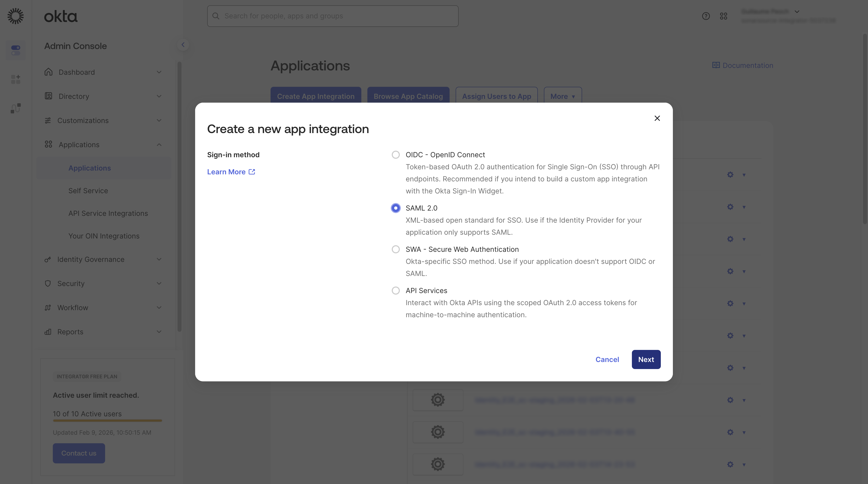Open Your OIN Integrations menu item
Image resolution: width=868 pixels, height=484 pixels.
point(104,236)
